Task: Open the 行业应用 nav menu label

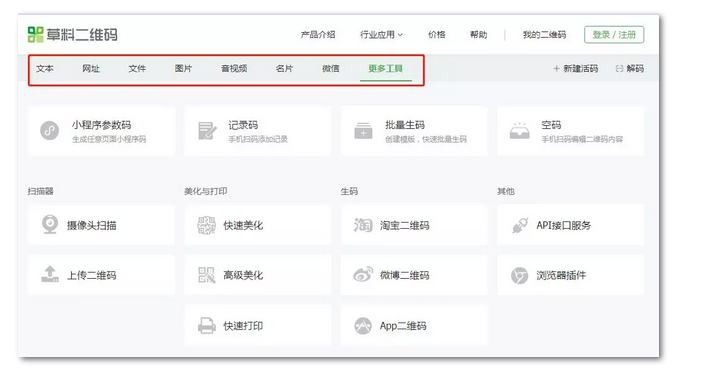Action: (377, 34)
